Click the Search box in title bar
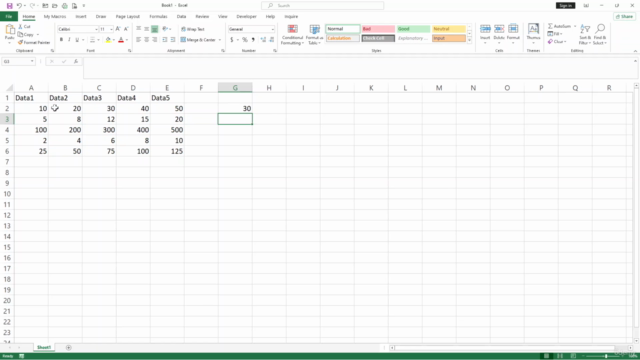The width and height of the screenshot is (640, 360). click(322, 6)
